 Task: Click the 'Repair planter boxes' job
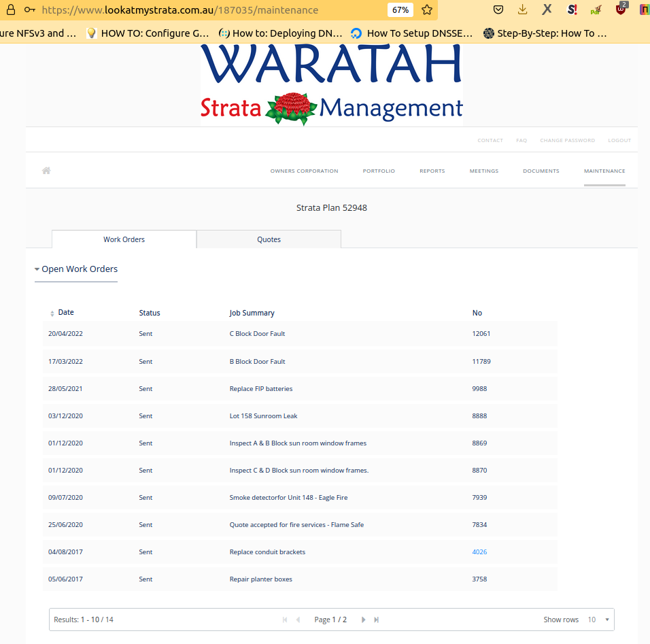(260, 579)
